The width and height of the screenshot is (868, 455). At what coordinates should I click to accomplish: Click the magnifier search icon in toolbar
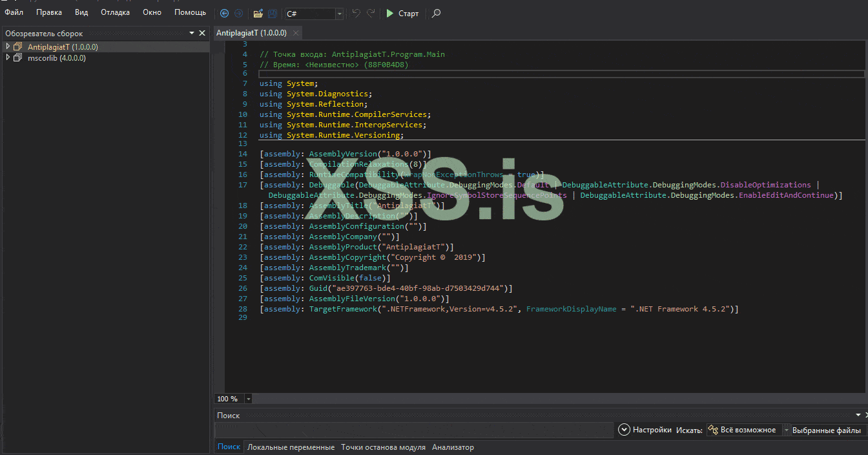click(436, 13)
